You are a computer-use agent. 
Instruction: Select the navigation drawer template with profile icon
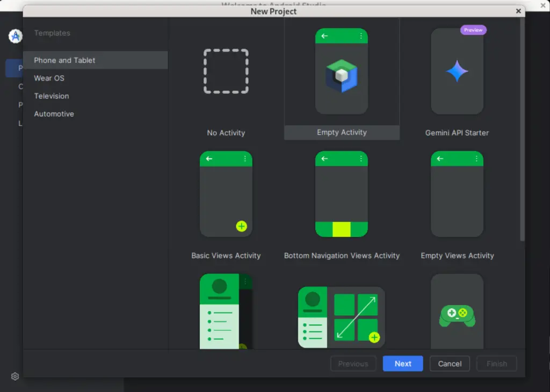226,311
